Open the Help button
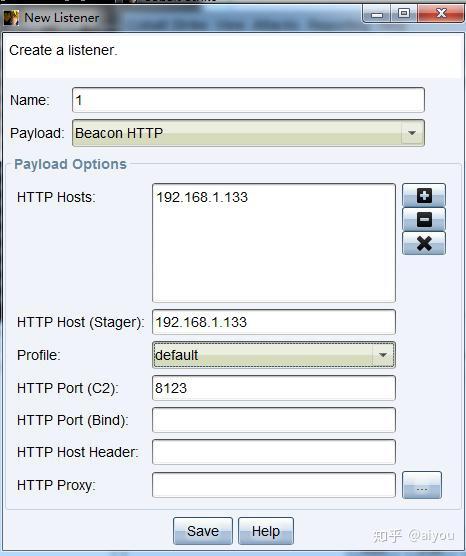 point(266,531)
